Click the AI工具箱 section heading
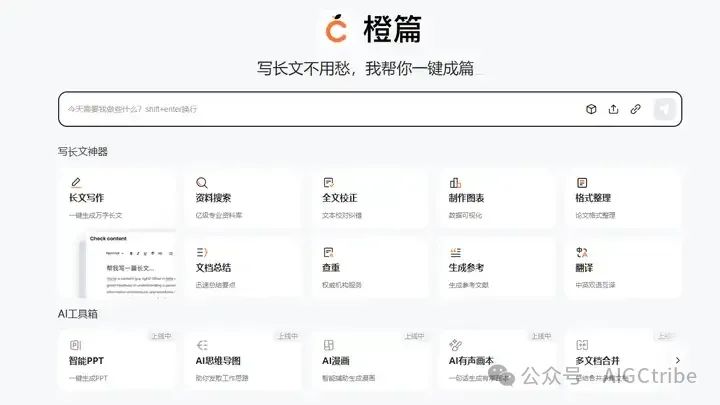The image size is (720, 405). (x=78, y=314)
